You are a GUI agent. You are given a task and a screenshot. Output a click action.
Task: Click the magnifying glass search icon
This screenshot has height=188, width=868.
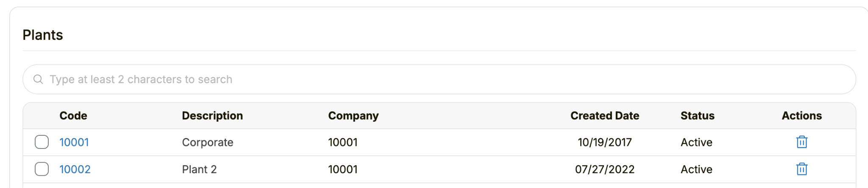pyautogui.click(x=38, y=79)
